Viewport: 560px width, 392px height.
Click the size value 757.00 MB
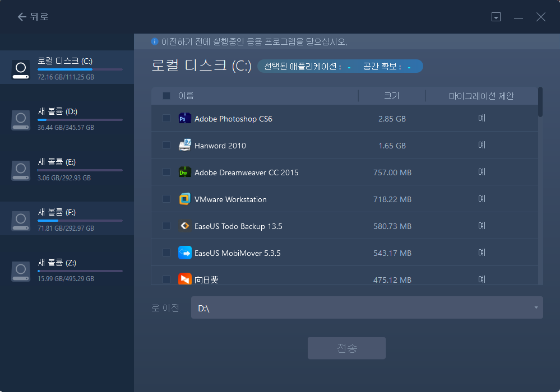tap(392, 172)
